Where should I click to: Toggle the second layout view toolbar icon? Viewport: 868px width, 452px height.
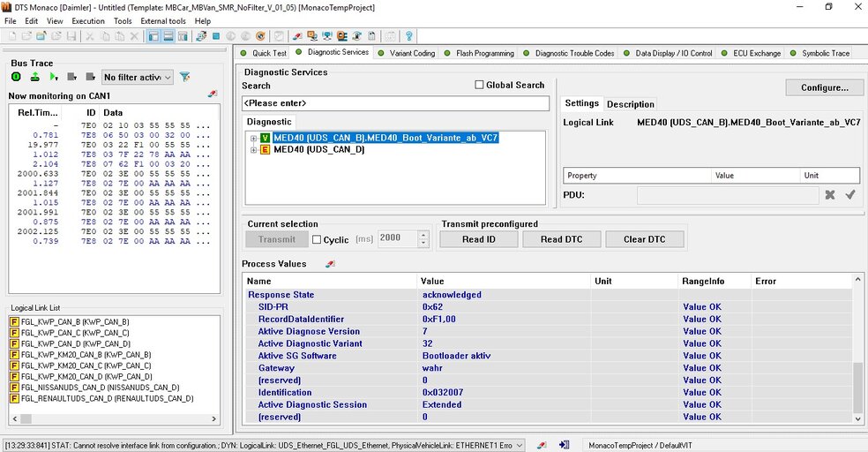click(168, 36)
